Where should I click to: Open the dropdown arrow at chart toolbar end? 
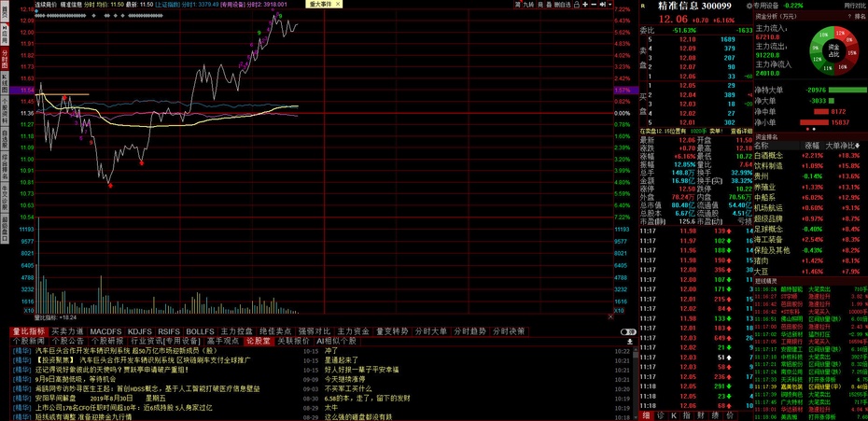pyautogui.click(x=610, y=4)
